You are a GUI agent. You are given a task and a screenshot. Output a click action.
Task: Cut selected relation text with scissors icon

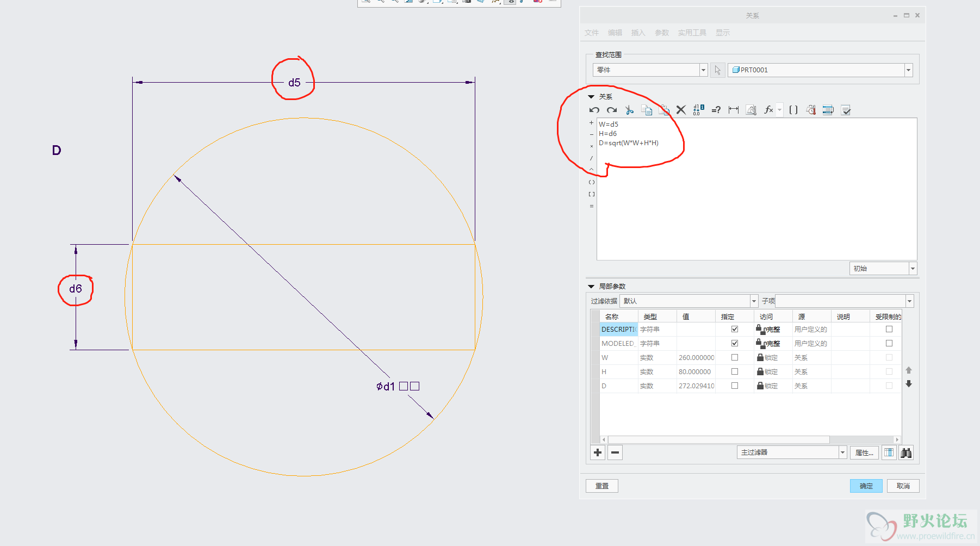click(629, 110)
